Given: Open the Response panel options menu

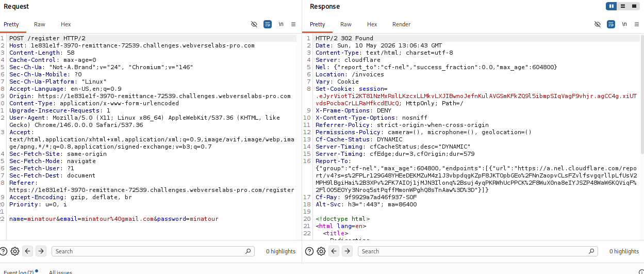Looking at the screenshot, I should pyautogui.click(x=637, y=24).
